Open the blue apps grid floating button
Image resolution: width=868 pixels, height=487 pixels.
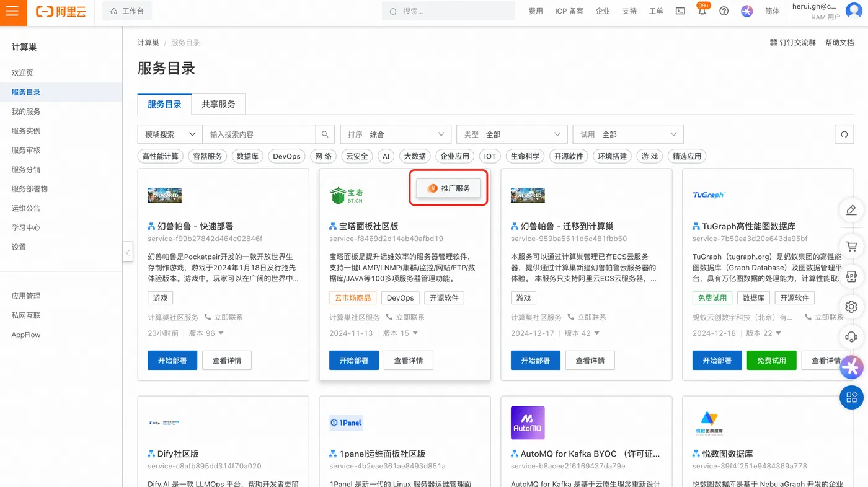852,397
